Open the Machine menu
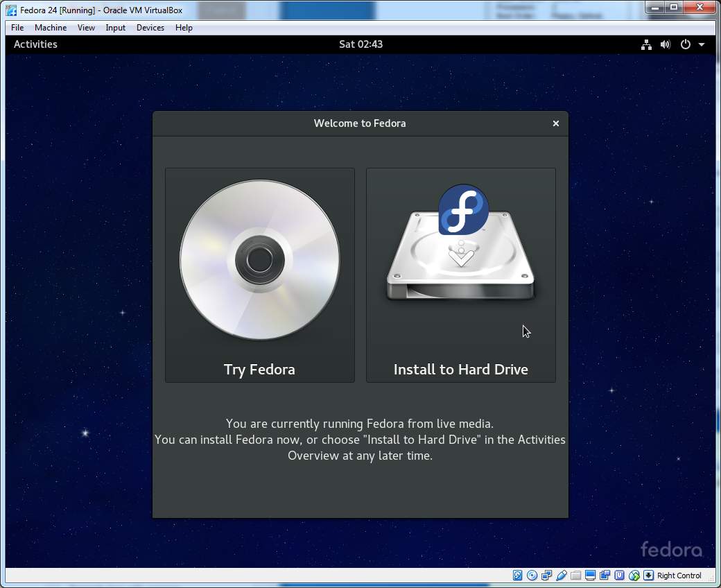721x588 pixels. (x=51, y=28)
